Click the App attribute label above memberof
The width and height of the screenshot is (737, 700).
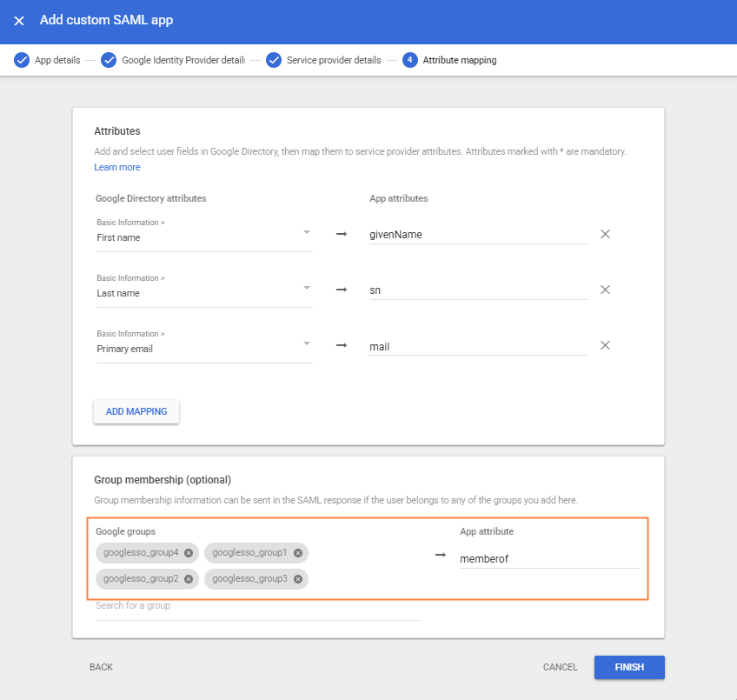coord(487,531)
